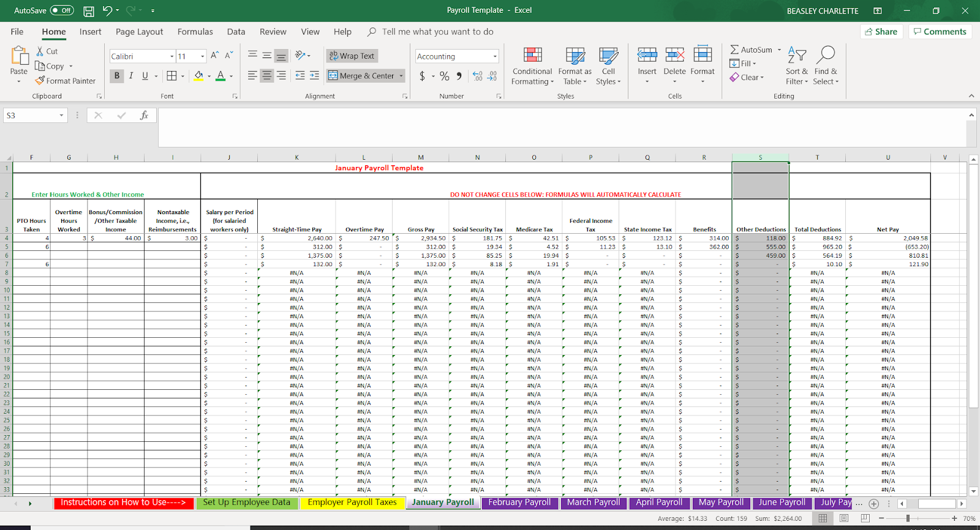This screenshot has height=530, width=980.
Task: Switch to Page Layout view in the status bar
Action: tap(844, 518)
